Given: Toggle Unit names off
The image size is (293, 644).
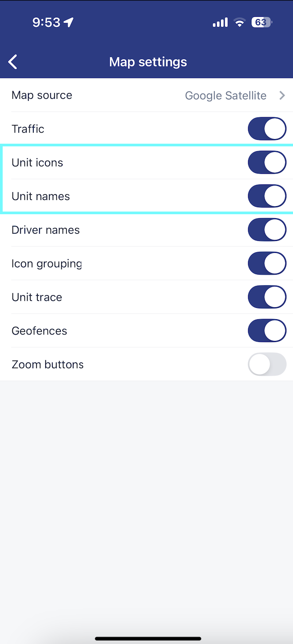Looking at the screenshot, I should (x=267, y=196).
